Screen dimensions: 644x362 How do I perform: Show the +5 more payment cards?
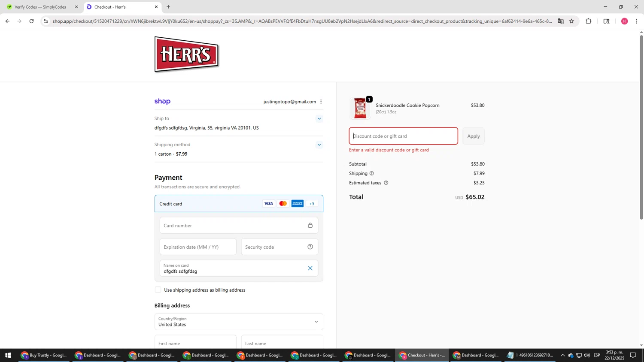tap(312, 204)
